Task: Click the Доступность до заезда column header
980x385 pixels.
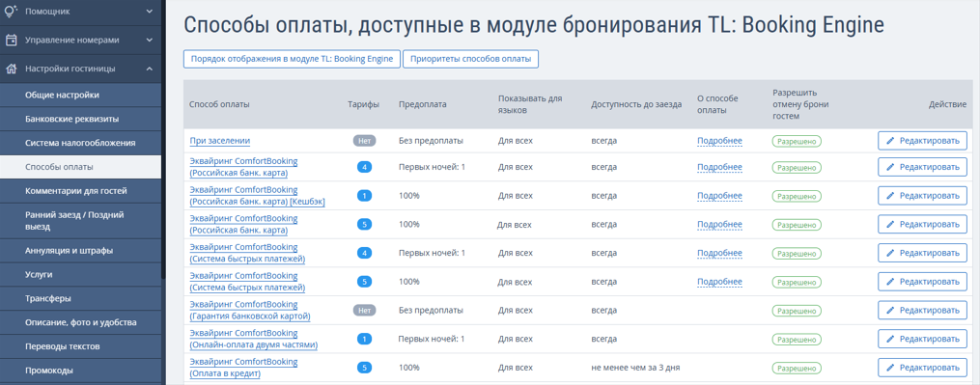Action: pyautogui.click(x=636, y=104)
